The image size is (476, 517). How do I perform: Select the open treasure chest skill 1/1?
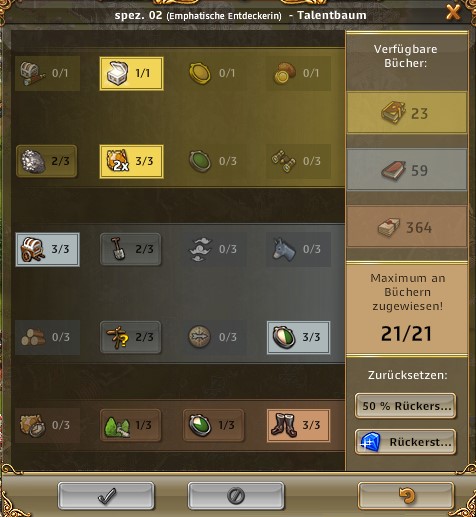[x=131, y=73]
